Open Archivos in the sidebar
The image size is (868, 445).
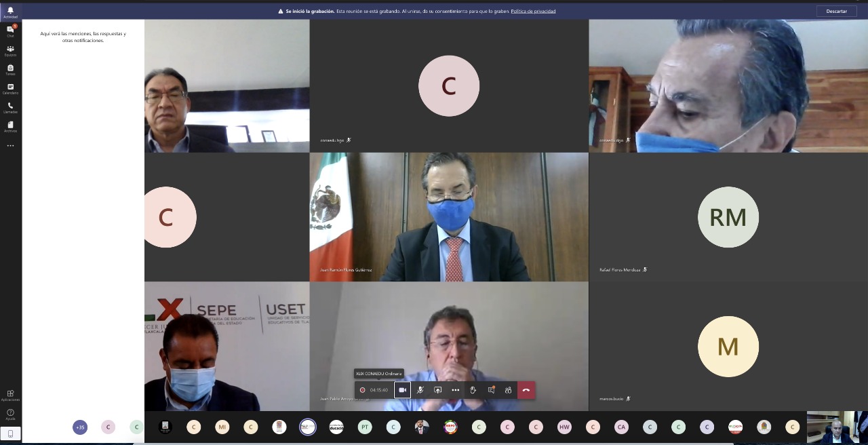[x=10, y=126]
